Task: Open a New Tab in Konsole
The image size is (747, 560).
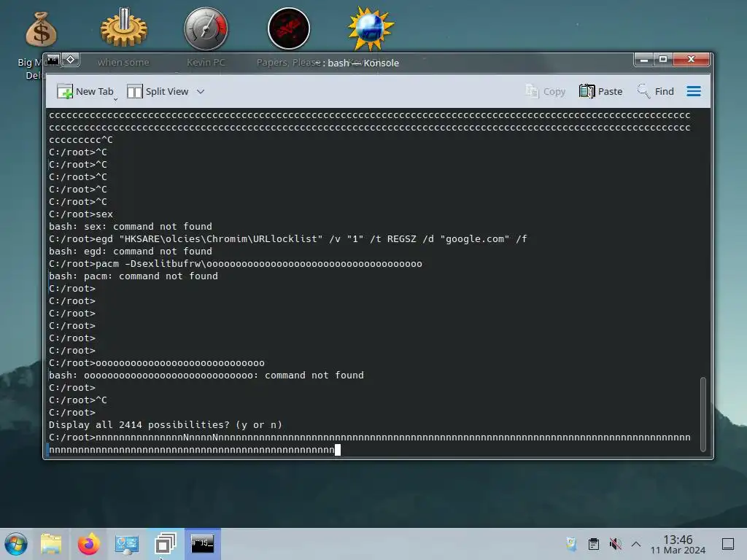Action: click(x=85, y=91)
